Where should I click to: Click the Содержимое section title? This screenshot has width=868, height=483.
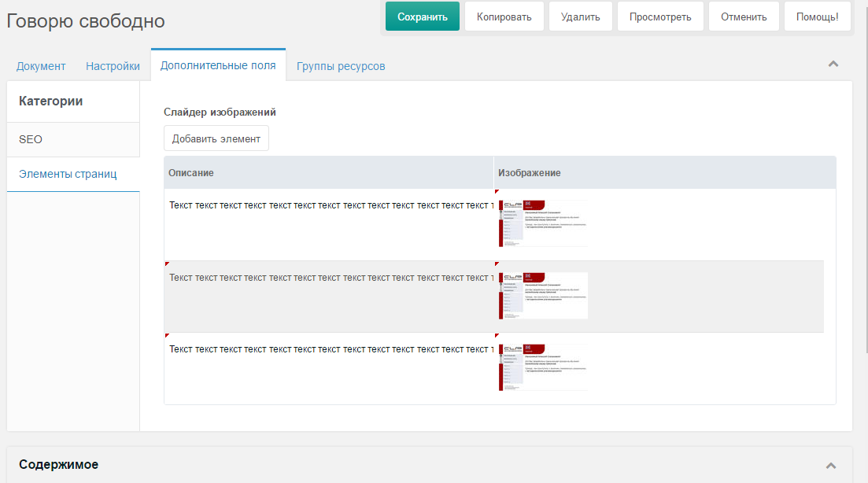(59, 465)
